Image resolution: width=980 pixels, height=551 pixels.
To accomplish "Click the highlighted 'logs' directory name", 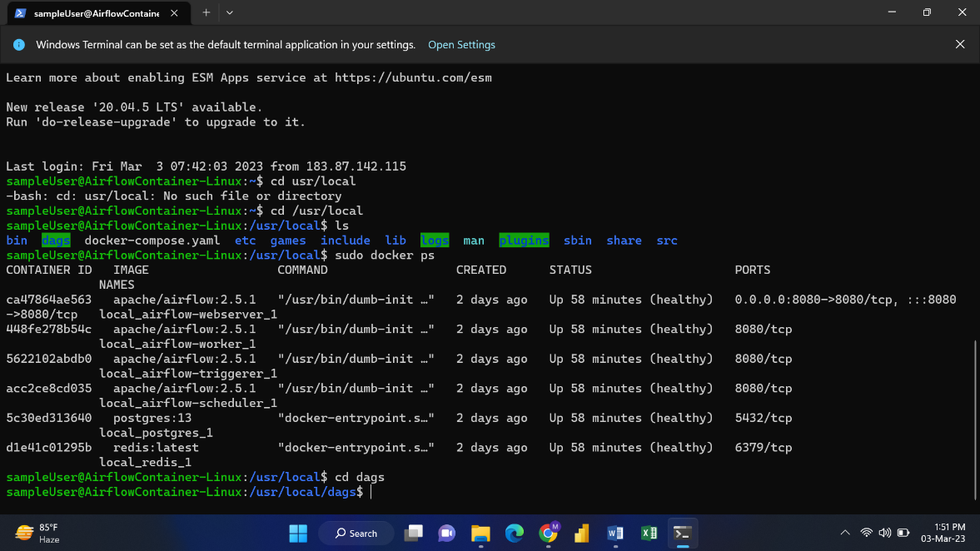I will click(x=435, y=241).
